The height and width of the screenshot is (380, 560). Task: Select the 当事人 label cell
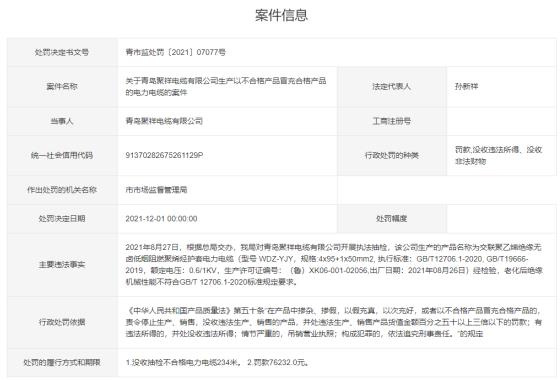[x=62, y=121]
